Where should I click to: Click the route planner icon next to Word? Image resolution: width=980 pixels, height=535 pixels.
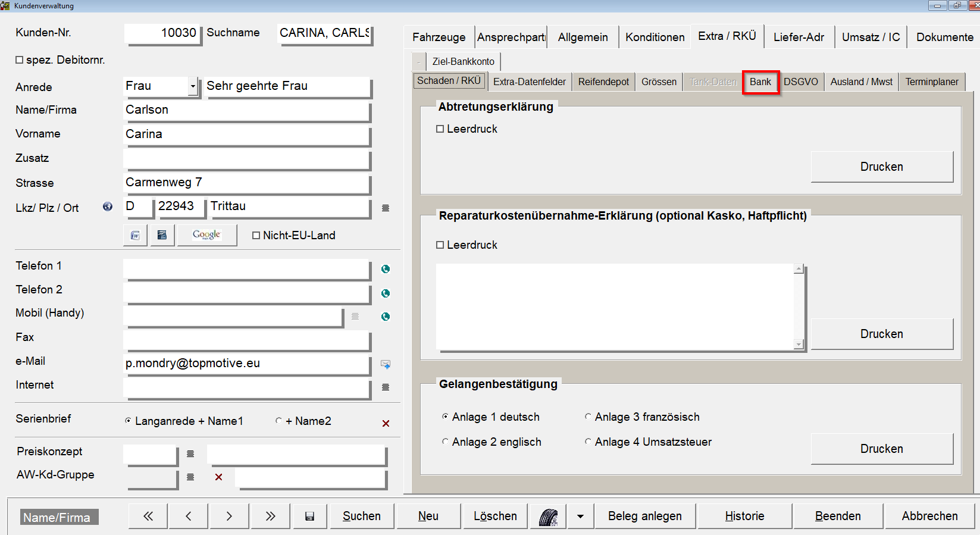coord(162,235)
